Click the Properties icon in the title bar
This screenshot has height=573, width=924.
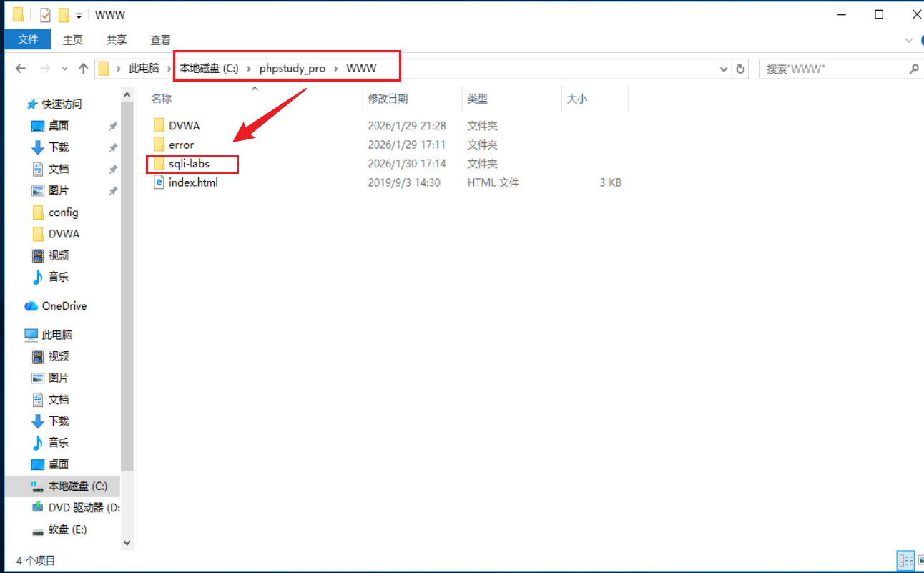click(x=45, y=14)
